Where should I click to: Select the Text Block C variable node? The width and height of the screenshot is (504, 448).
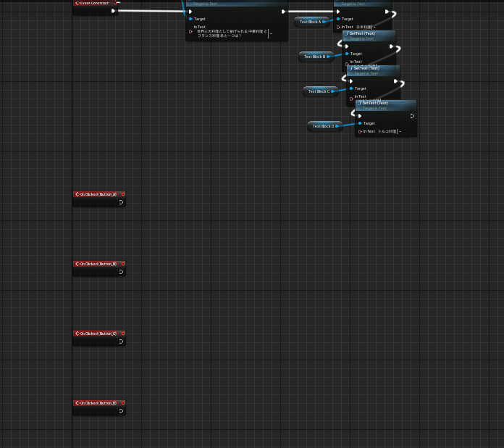tap(321, 91)
